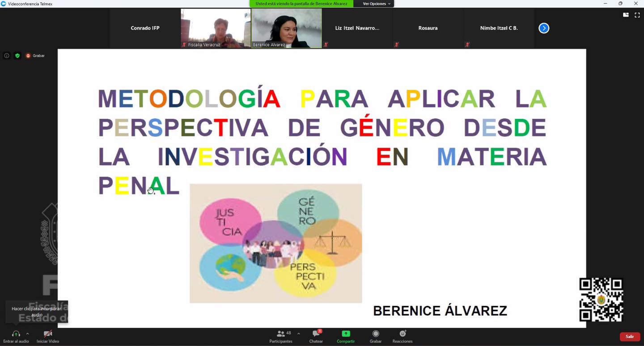Select Nimbe Itzel C B. participant tile
This screenshot has width=644, height=346.
(499, 28)
